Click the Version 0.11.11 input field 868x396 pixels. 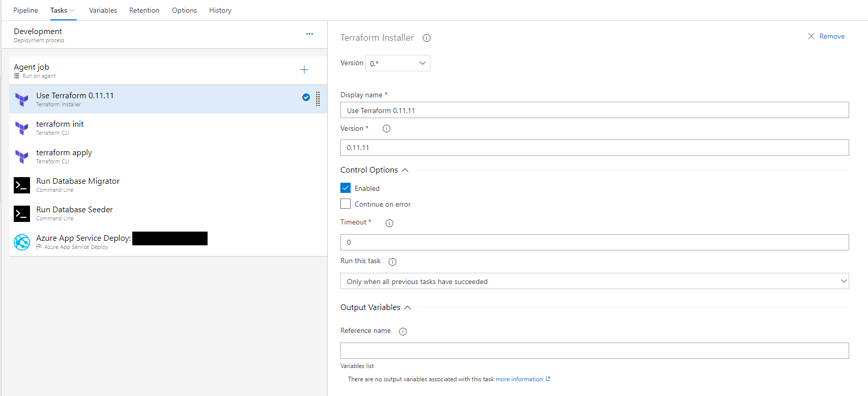coord(594,148)
